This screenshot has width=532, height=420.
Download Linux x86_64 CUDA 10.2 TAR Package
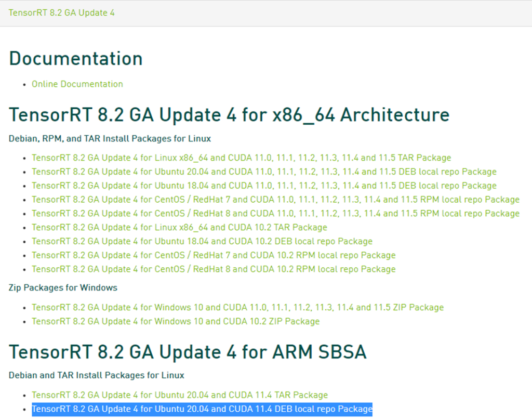tap(179, 228)
